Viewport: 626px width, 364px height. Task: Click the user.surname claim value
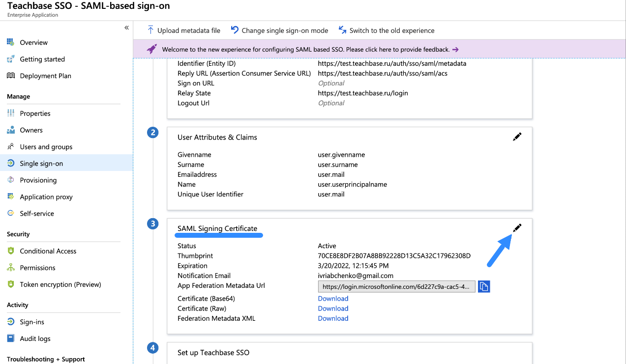click(x=337, y=164)
